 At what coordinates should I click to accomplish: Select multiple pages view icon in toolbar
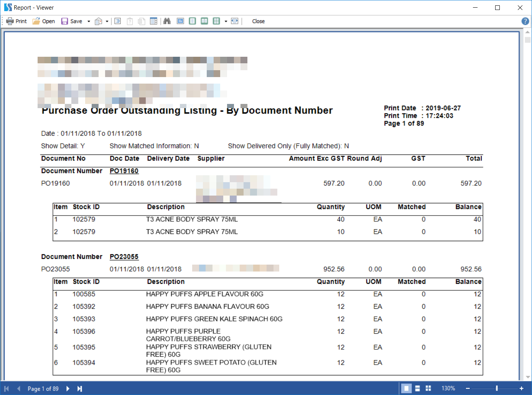tap(216, 21)
